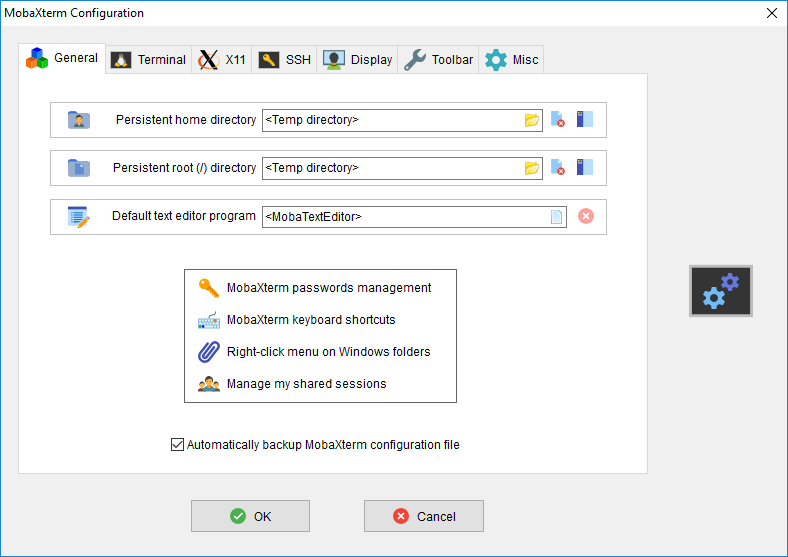This screenshot has height=557, width=788.
Task: Open the Toolbar configuration tab
Action: (439, 60)
